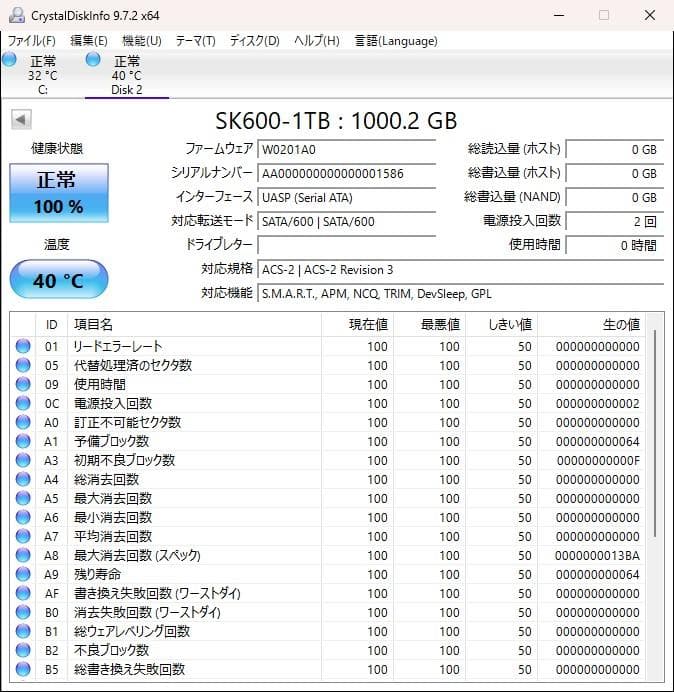Image resolution: width=674 pixels, height=692 pixels.
Task: Switch to the C: 32 °C disk tab
Action: [43, 75]
